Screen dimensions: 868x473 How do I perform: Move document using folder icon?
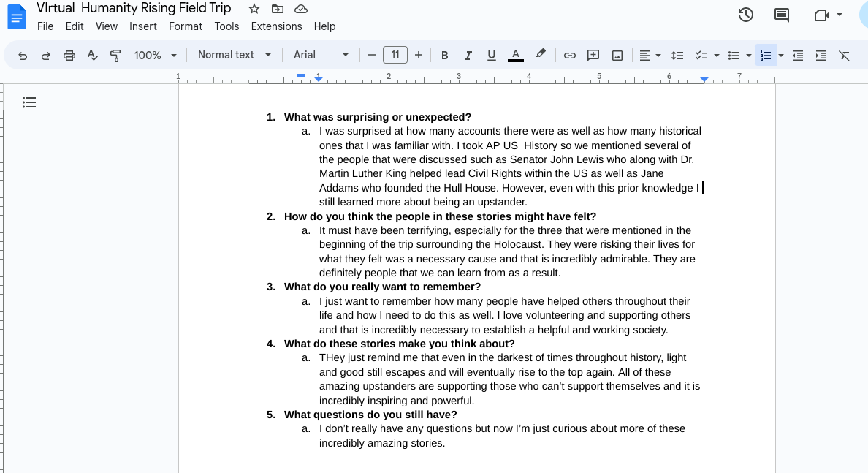(278, 9)
